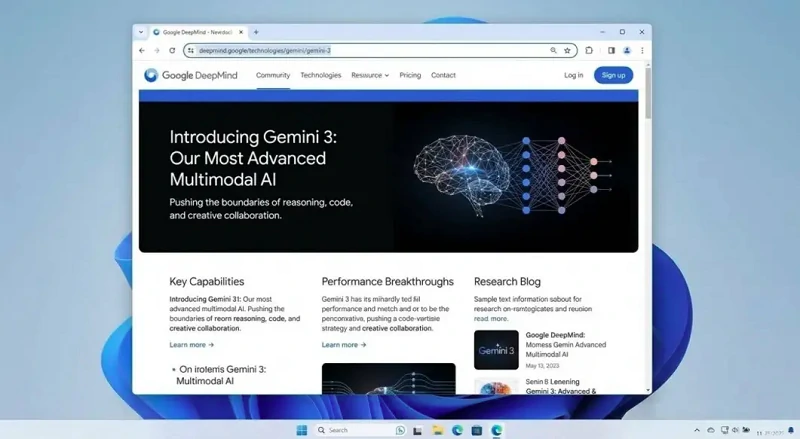Image resolution: width=800 pixels, height=439 pixels.
Task: Click the browser forward arrow
Action: 157,51
